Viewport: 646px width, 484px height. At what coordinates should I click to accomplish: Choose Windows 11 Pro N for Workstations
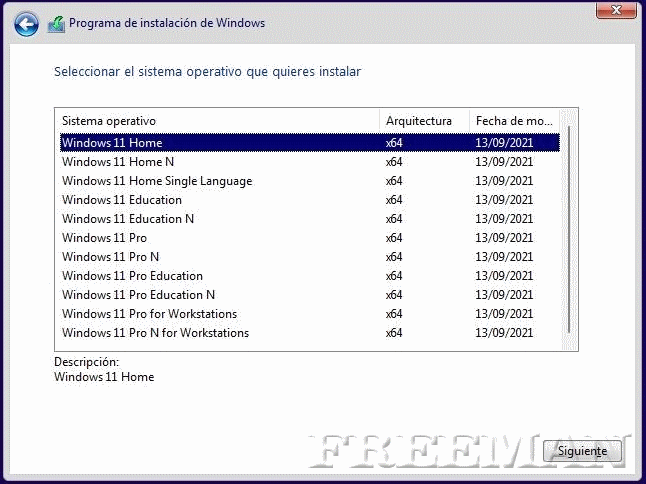[310, 332]
